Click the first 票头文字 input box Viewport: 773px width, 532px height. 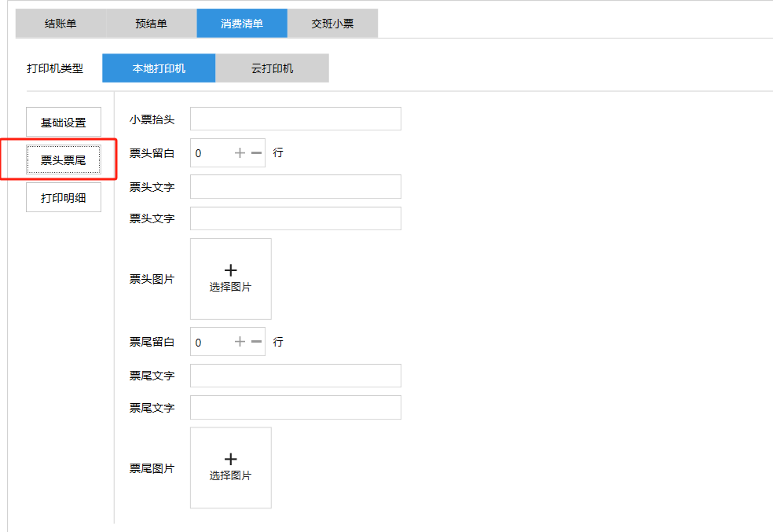(x=295, y=187)
